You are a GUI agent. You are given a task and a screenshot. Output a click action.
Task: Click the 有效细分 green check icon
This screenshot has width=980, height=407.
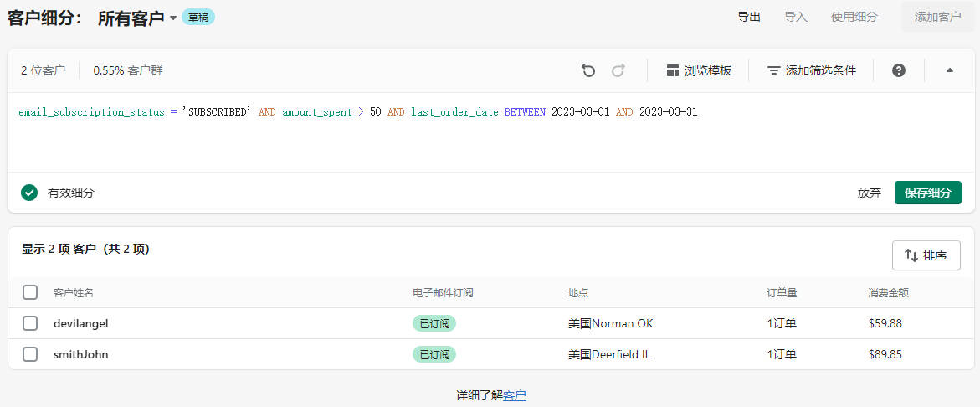point(28,193)
